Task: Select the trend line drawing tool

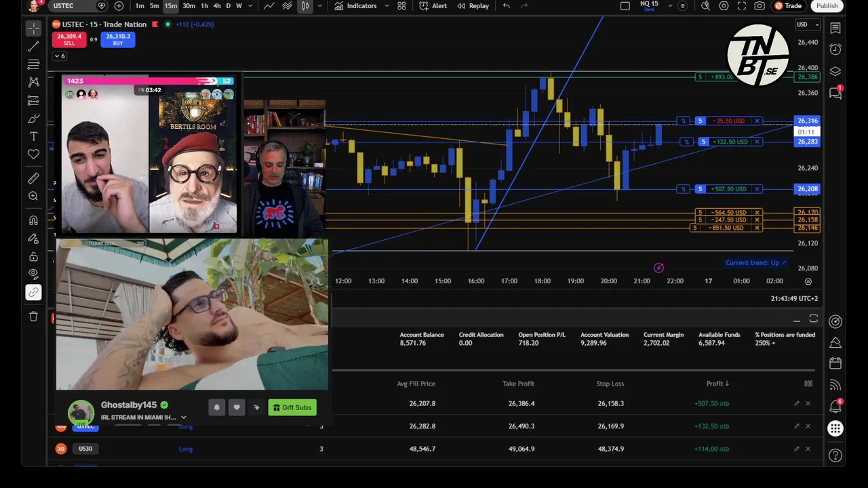Action: tap(33, 47)
